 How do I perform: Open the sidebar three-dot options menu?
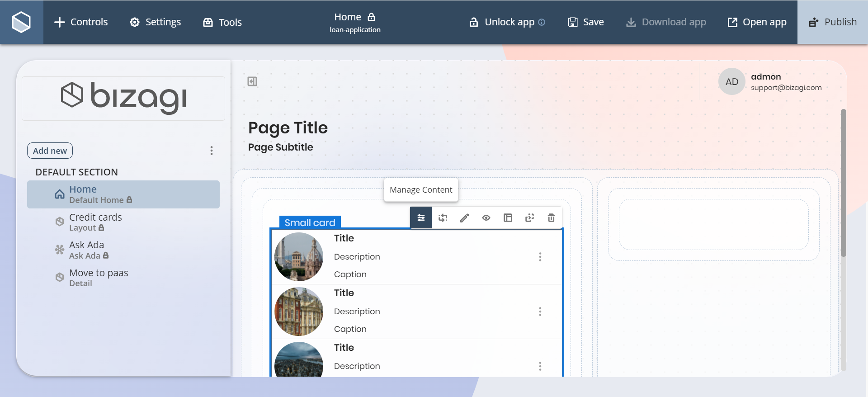211,151
